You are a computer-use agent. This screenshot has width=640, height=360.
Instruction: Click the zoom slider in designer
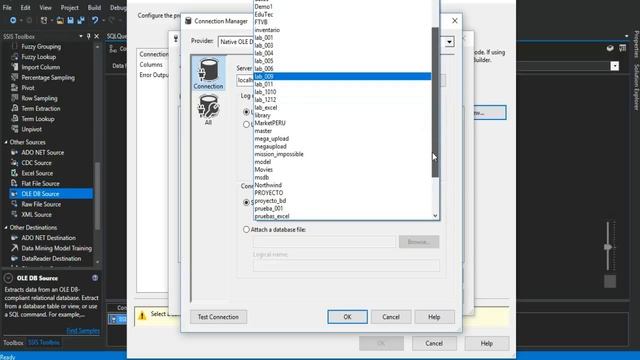tap(608, 247)
